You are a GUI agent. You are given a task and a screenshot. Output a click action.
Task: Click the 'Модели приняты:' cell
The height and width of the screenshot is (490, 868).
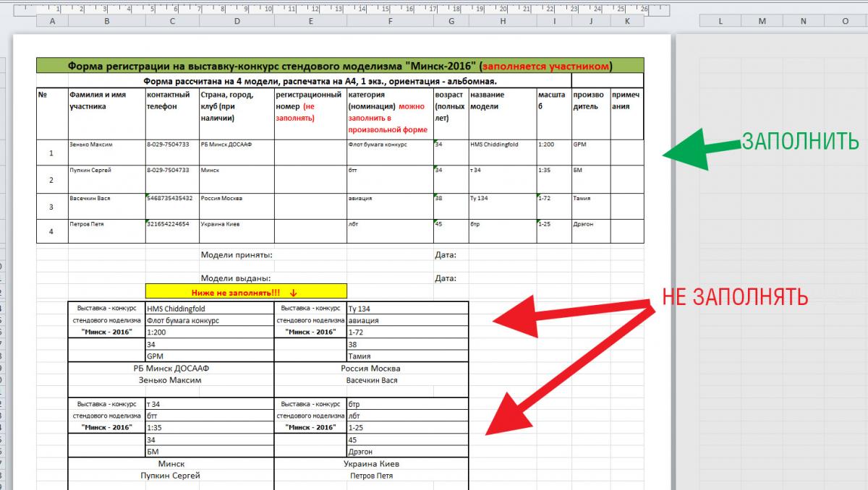[x=236, y=255]
